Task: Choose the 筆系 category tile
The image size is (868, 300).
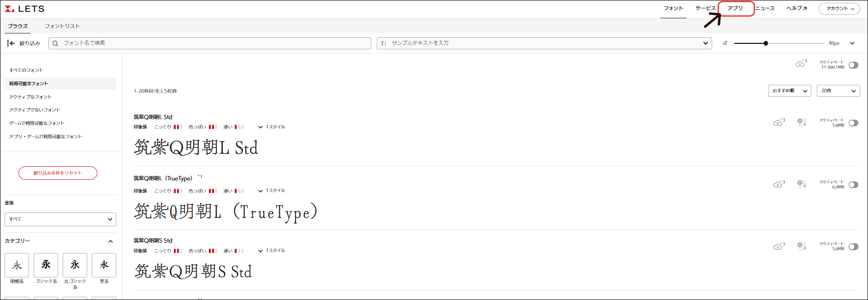Action: [104, 265]
